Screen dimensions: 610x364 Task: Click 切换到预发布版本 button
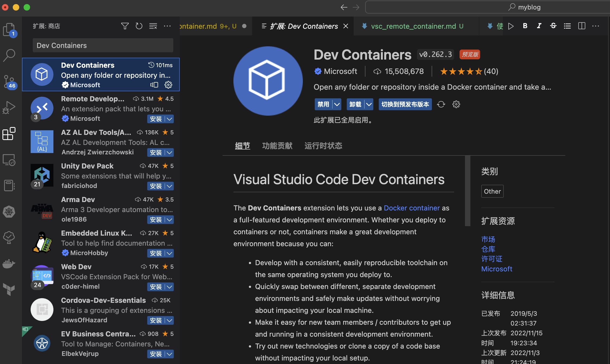click(405, 104)
